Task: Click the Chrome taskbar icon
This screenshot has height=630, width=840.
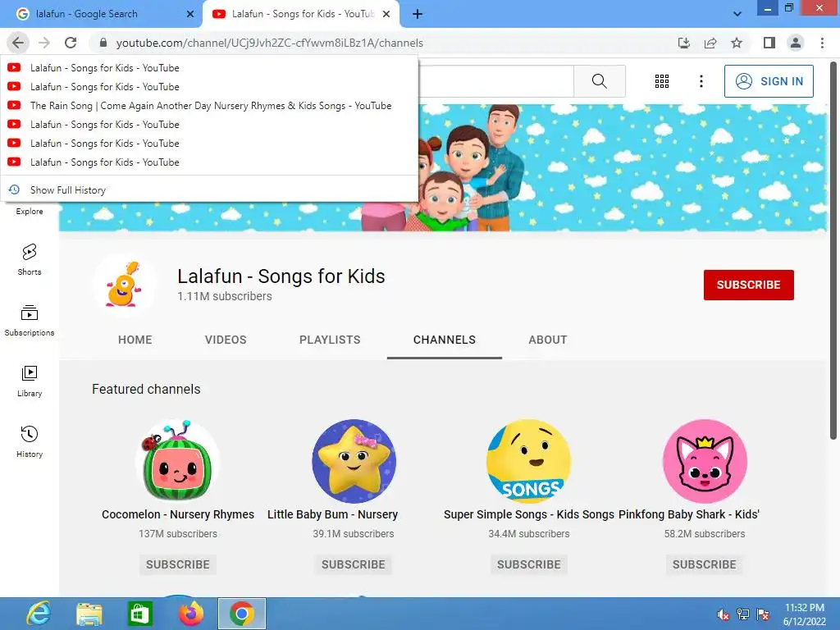Action: coord(242,614)
